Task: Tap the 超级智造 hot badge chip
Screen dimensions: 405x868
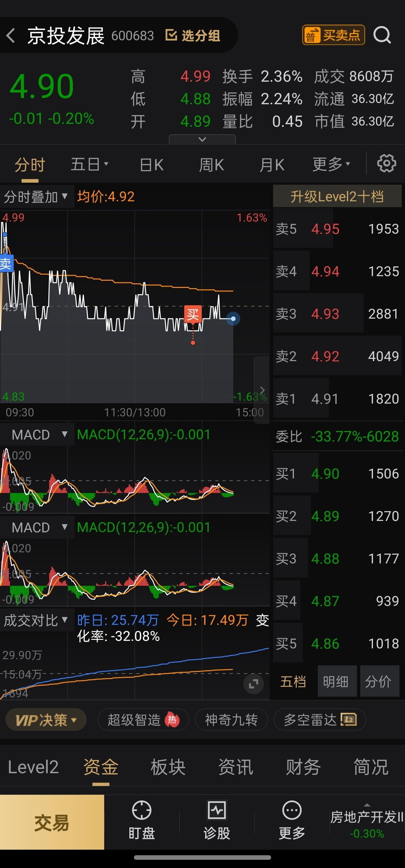Action: coord(143,720)
